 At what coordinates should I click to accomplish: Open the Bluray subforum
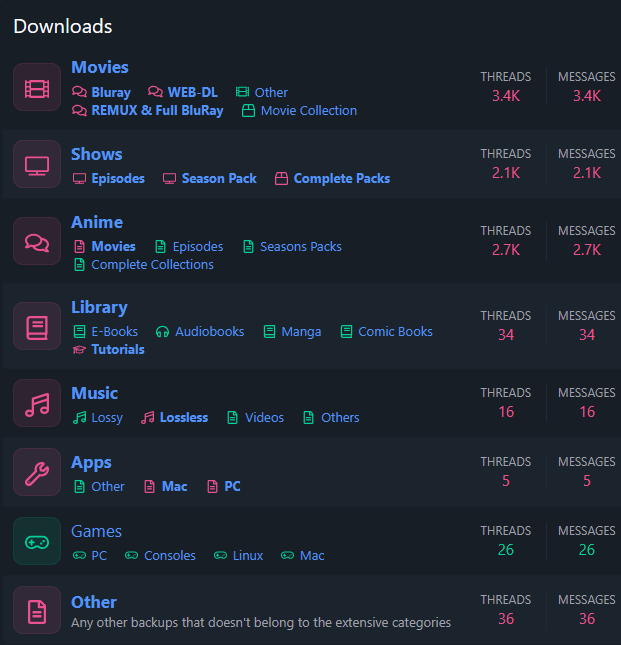[x=110, y=92]
